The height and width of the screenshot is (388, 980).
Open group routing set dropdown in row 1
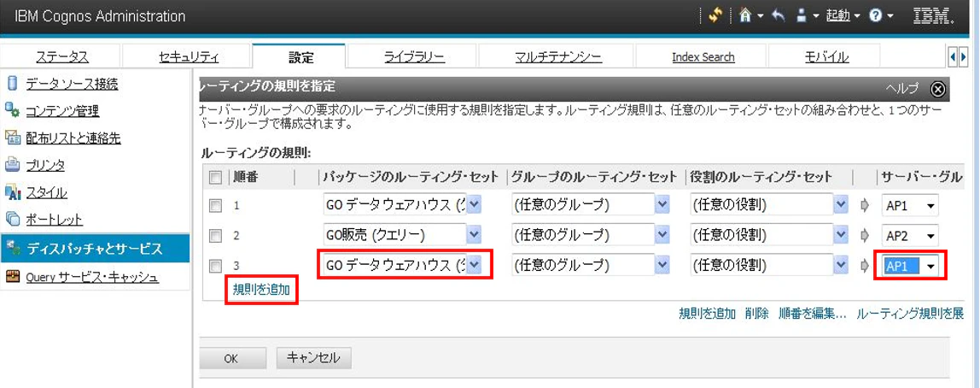tap(662, 204)
